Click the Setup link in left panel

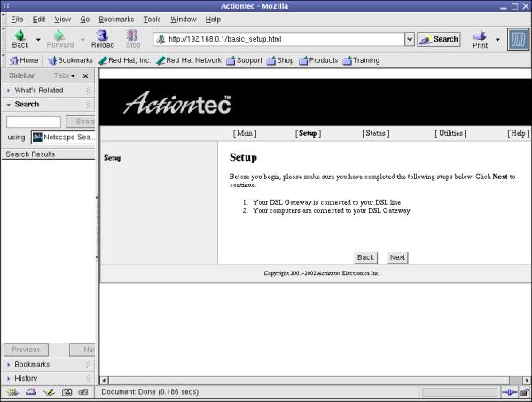pyautogui.click(x=113, y=158)
